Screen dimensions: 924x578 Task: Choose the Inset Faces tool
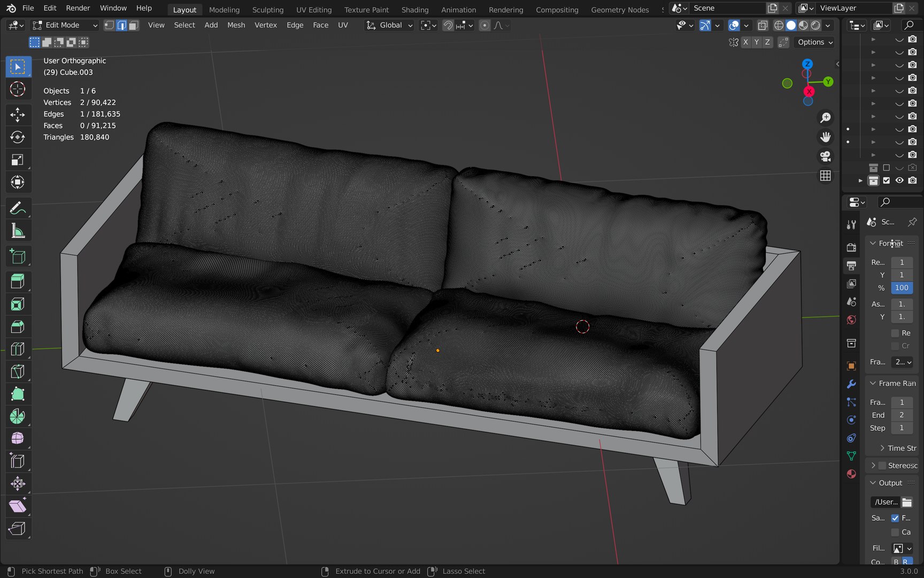click(18, 304)
